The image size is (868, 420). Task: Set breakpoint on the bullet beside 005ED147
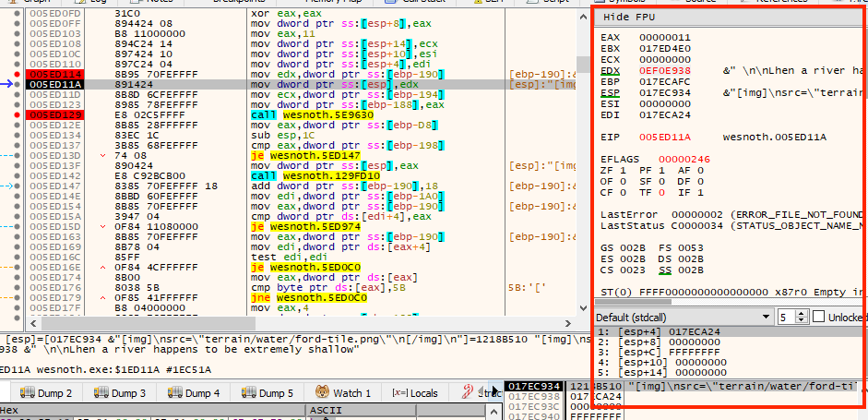(x=18, y=186)
